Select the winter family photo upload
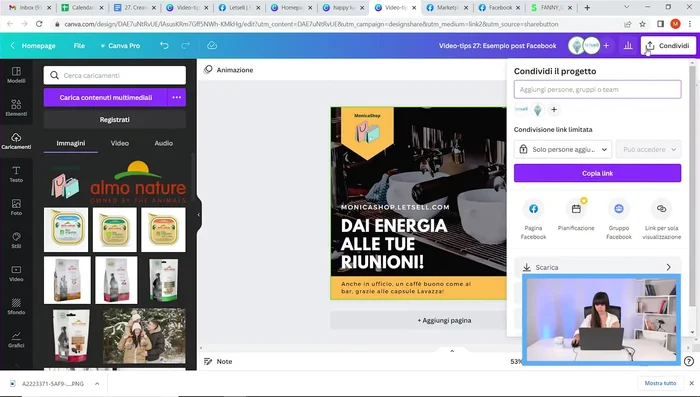Image resolution: width=700 pixels, height=397 pixels. click(144, 335)
